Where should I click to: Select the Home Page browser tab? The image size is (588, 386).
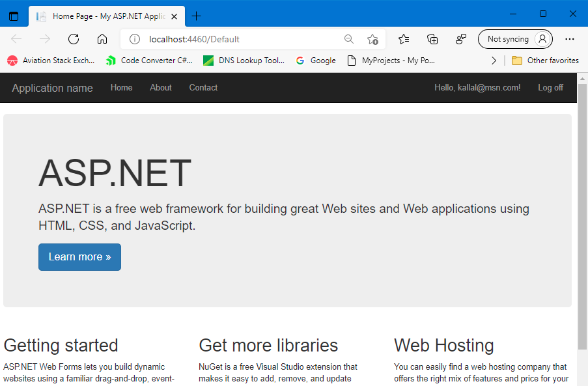pyautogui.click(x=107, y=16)
